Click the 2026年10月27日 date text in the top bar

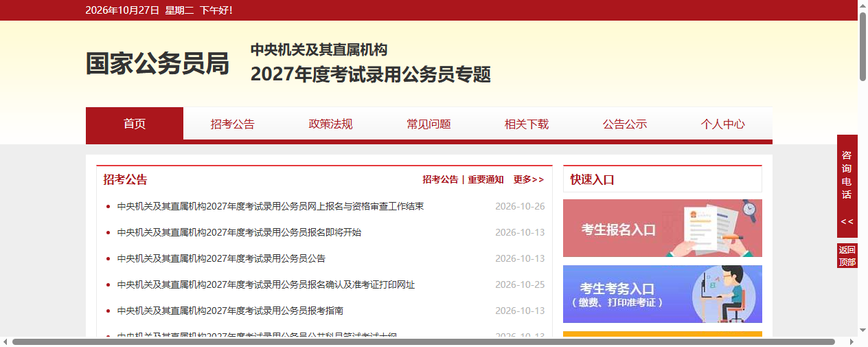(x=122, y=10)
